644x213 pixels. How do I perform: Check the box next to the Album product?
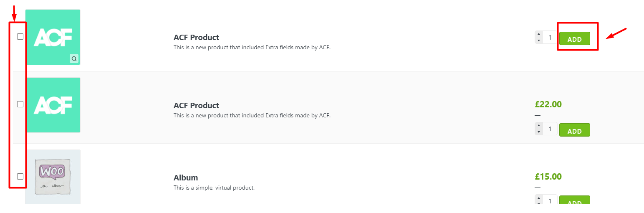point(20,176)
